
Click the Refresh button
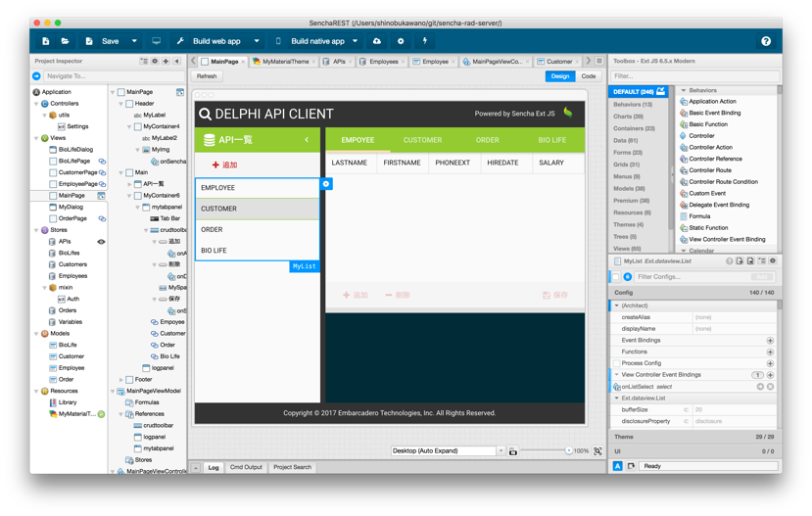coord(207,76)
